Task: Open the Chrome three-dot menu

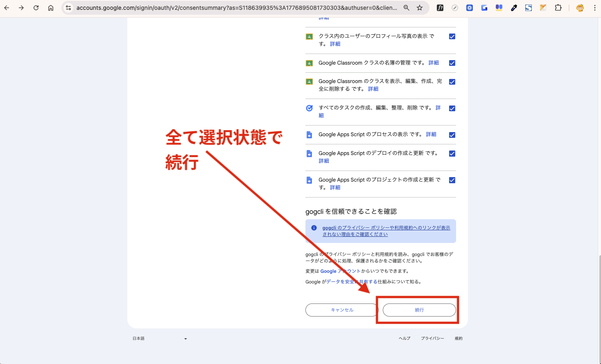Action: pyautogui.click(x=595, y=8)
